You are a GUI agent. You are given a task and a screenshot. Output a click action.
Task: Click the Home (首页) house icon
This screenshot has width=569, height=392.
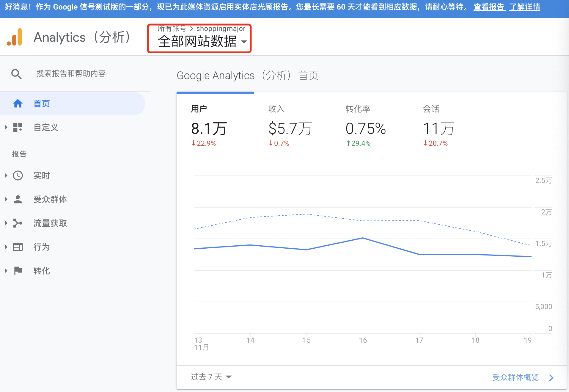point(18,104)
